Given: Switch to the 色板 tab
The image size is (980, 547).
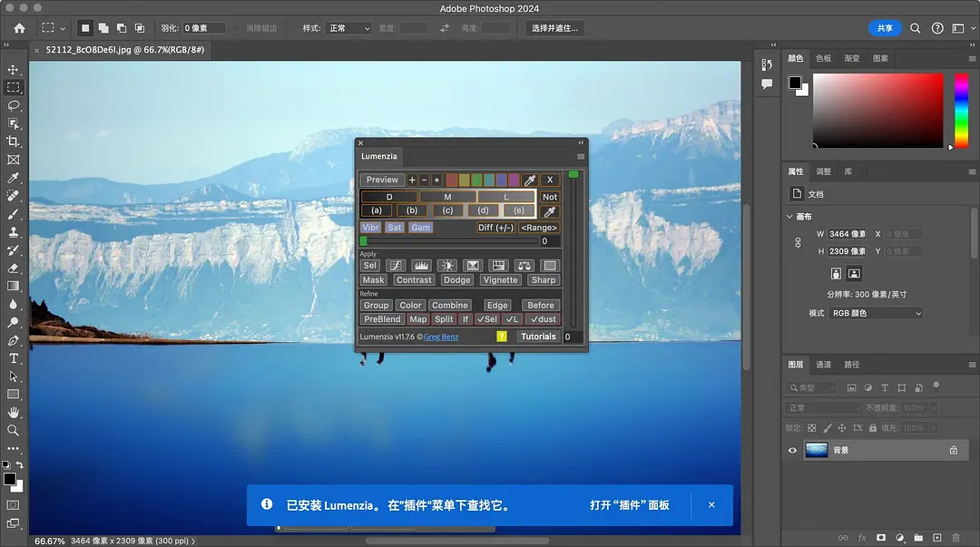Looking at the screenshot, I should (824, 58).
